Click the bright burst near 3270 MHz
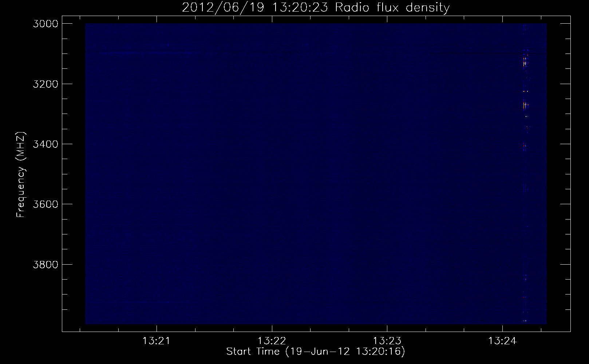 coord(525,105)
